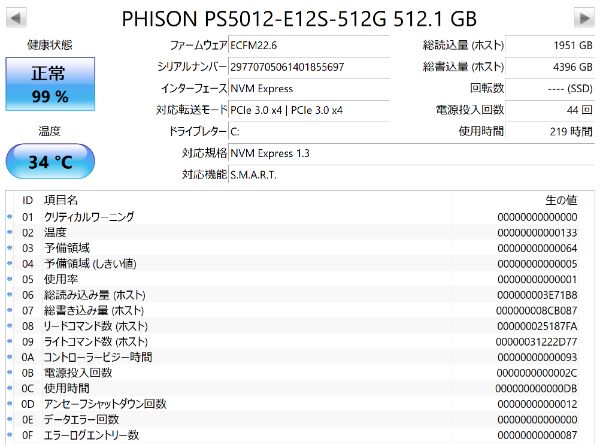Click the 項目名 column header
Viewport: 600px width, 445px height.
click(x=61, y=200)
